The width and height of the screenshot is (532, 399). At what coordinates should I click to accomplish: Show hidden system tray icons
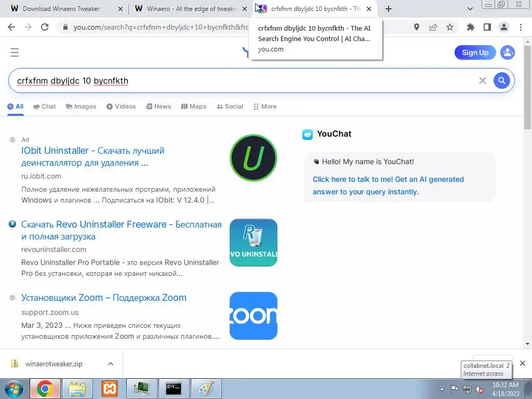click(x=442, y=390)
